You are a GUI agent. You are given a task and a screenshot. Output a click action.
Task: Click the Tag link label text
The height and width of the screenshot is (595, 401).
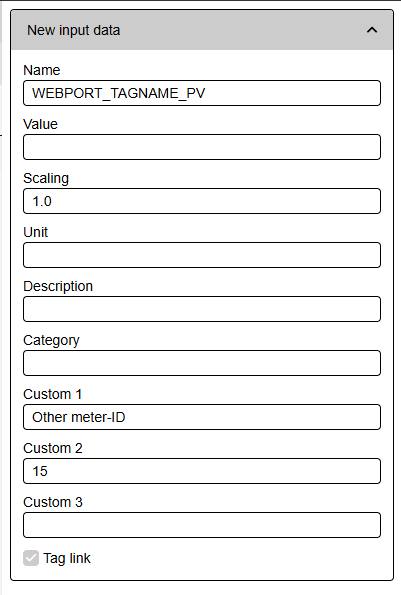pos(67,558)
